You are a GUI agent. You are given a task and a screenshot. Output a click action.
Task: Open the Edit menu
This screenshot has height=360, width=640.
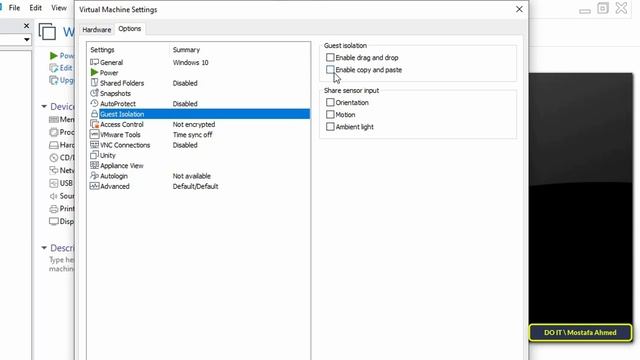tap(36, 8)
